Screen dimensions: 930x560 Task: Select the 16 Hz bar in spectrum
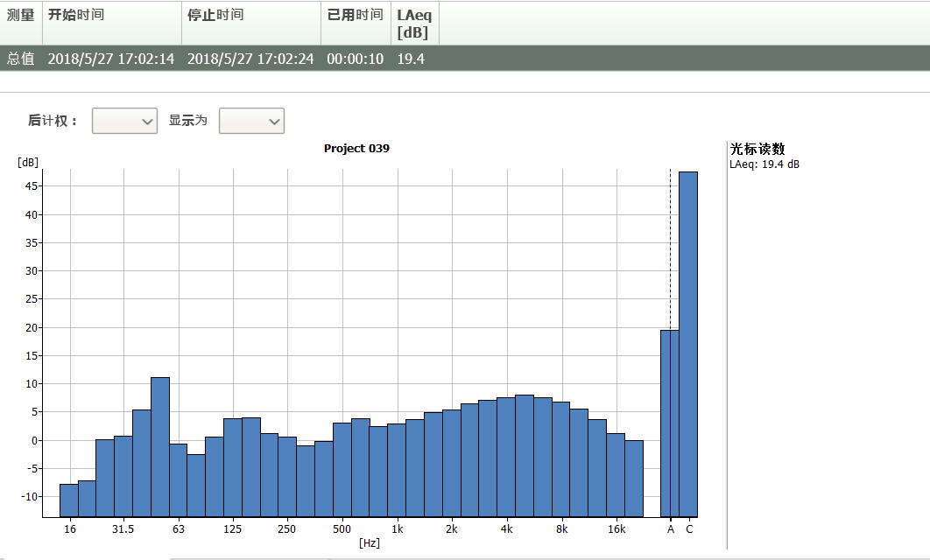(x=69, y=500)
